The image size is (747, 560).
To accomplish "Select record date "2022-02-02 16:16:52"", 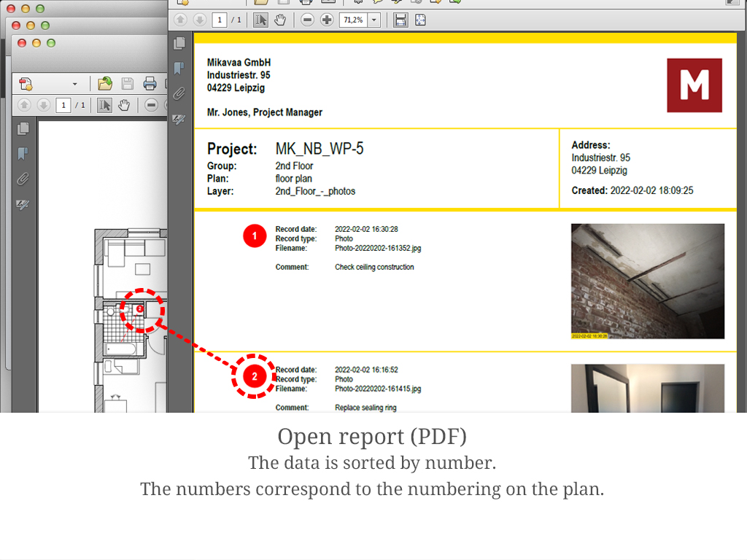I will point(366,370).
